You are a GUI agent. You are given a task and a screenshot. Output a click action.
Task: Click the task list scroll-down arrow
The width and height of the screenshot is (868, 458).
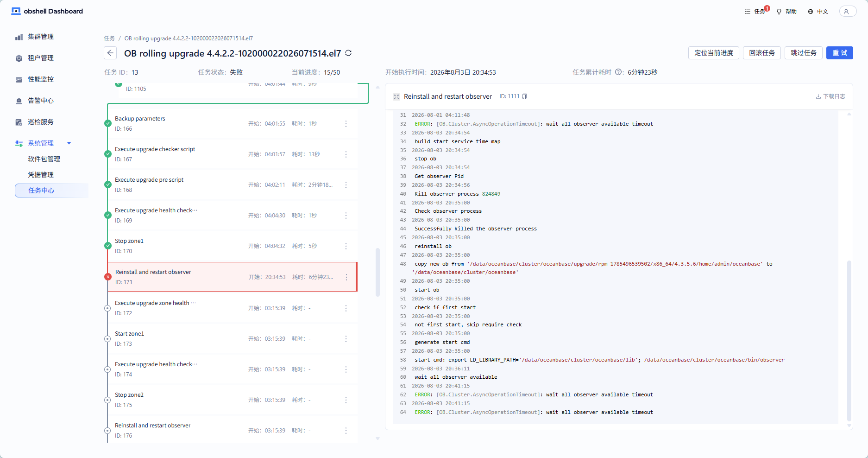(x=377, y=439)
